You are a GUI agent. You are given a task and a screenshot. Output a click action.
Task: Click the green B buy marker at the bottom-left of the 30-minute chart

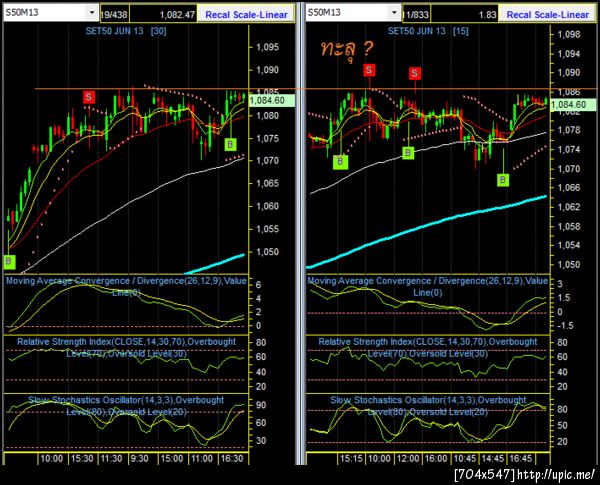(9, 262)
